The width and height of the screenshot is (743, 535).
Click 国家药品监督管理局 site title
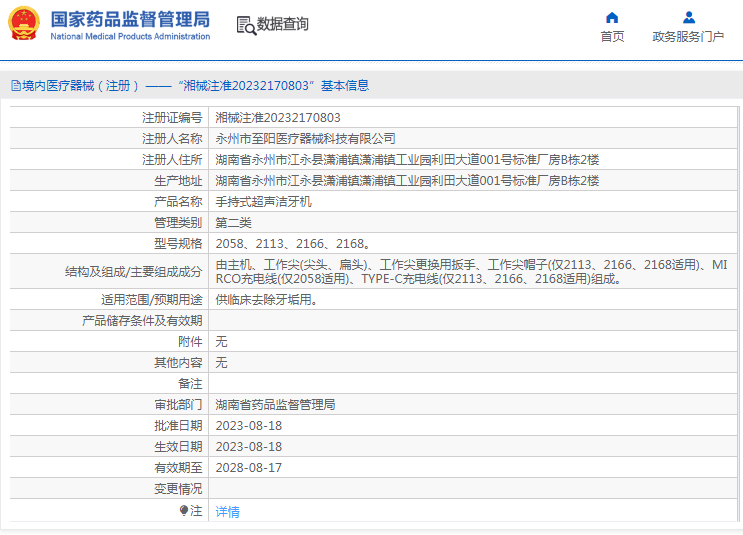click(x=130, y=19)
